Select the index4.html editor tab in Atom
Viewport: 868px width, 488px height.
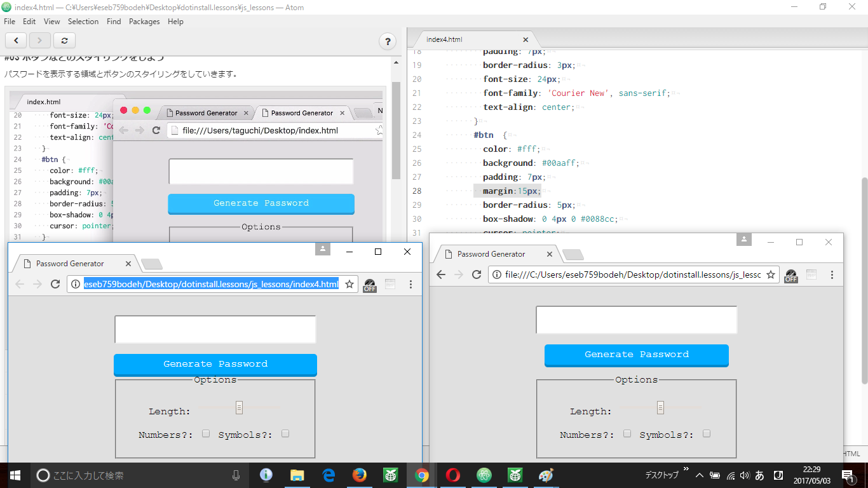point(444,39)
